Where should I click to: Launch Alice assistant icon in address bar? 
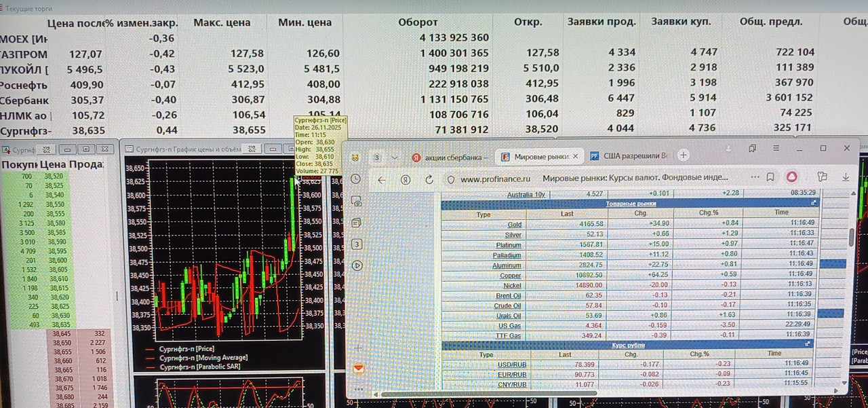coord(791,177)
